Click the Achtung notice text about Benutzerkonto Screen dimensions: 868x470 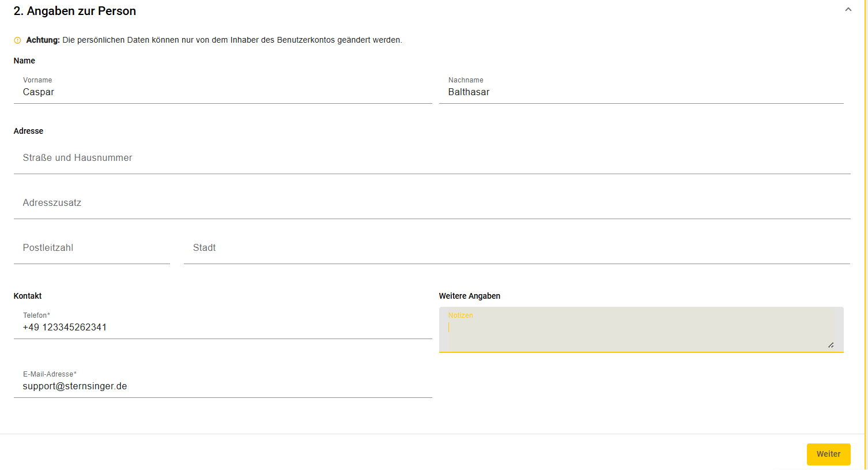[x=214, y=40]
